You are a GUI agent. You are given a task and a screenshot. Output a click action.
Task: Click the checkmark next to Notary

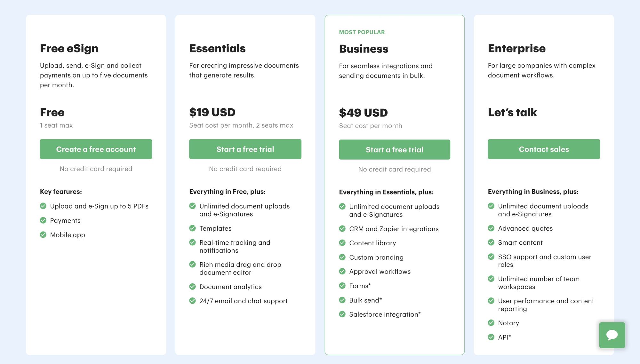(491, 323)
